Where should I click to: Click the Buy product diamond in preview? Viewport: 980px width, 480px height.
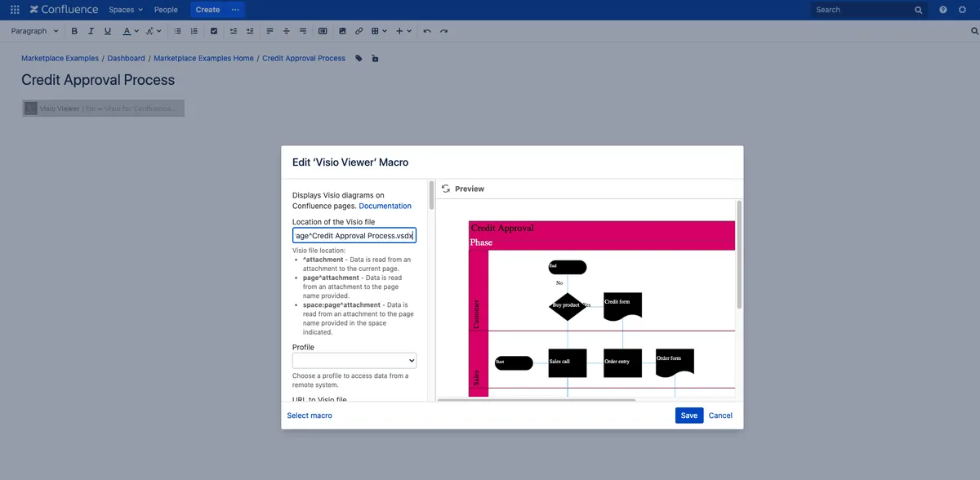tap(568, 305)
